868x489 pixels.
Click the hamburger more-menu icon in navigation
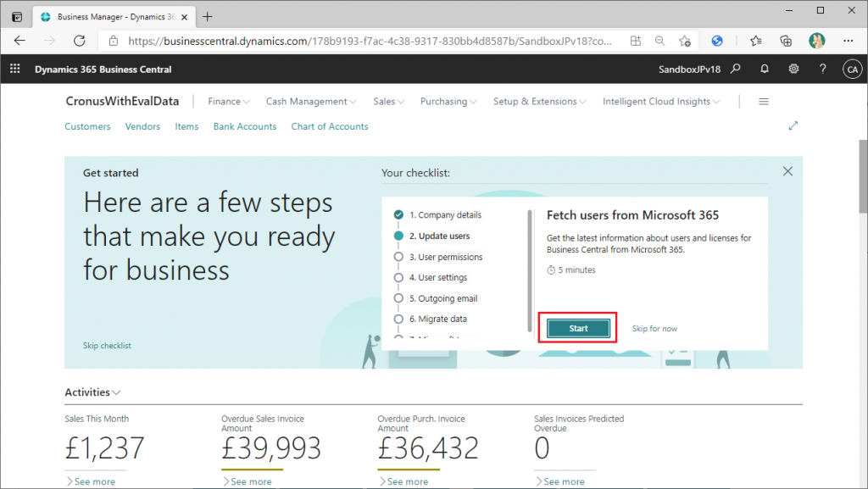(x=763, y=102)
